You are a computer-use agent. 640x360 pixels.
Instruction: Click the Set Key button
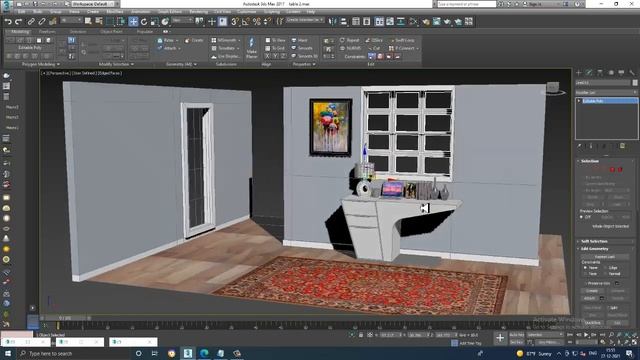[517, 342]
